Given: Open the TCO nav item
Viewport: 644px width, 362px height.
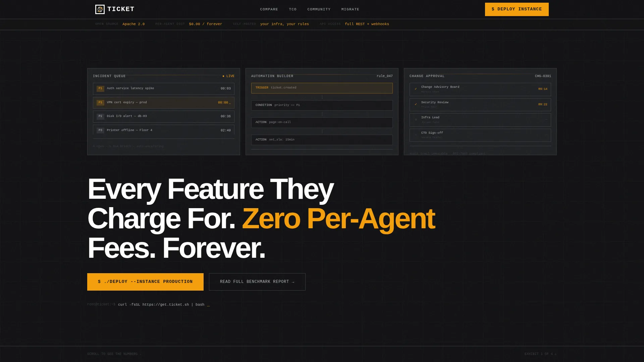Looking at the screenshot, I should pos(293,9).
